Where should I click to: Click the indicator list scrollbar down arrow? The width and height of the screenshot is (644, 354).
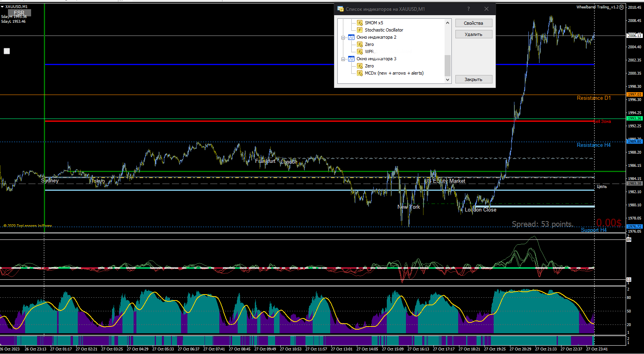[447, 79]
